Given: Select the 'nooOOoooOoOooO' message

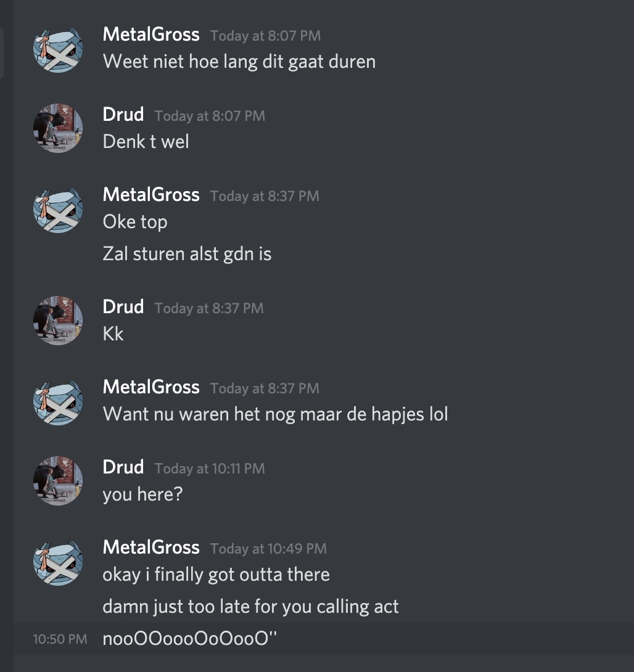Looking at the screenshot, I should (x=190, y=639).
